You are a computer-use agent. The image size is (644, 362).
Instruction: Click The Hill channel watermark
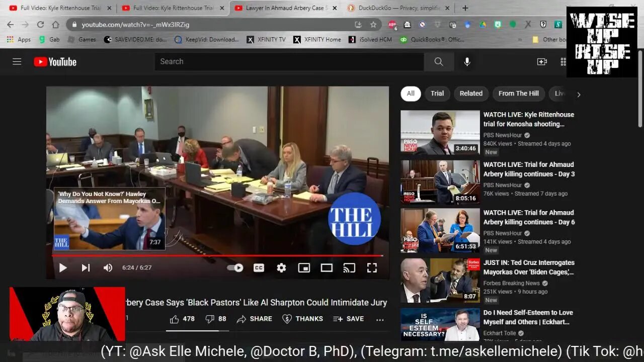tap(354, 219)
